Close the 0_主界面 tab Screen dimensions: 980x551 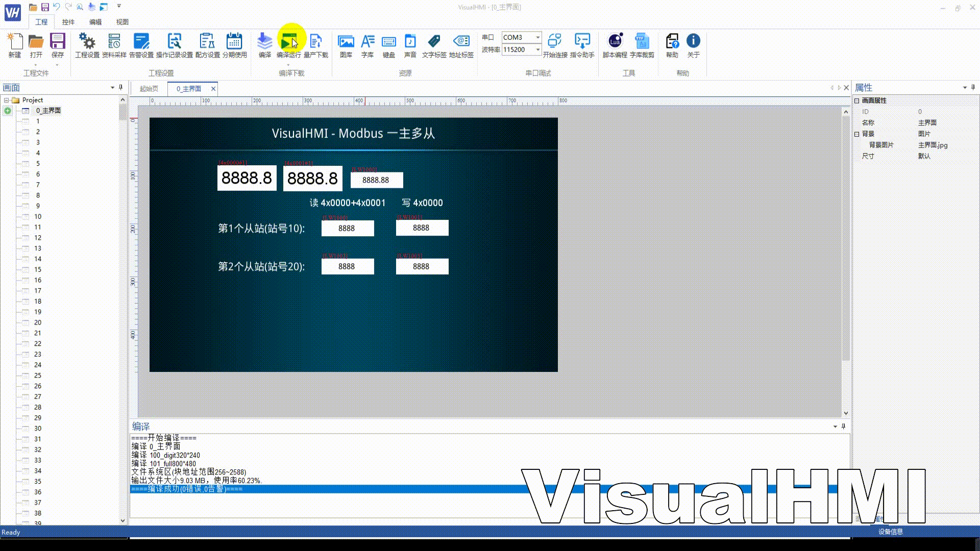pyautogui.click(x=213, y=89)
